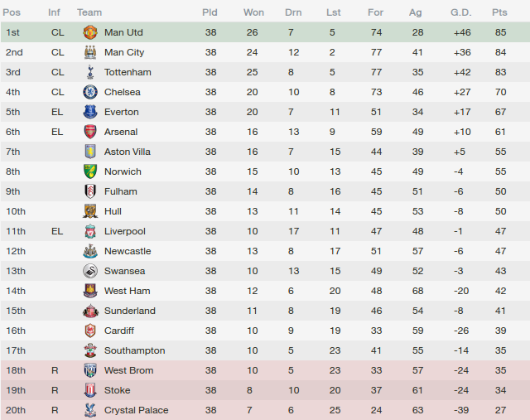Open the Southampton team name link

pyautogui.click(x=134, y=350)
